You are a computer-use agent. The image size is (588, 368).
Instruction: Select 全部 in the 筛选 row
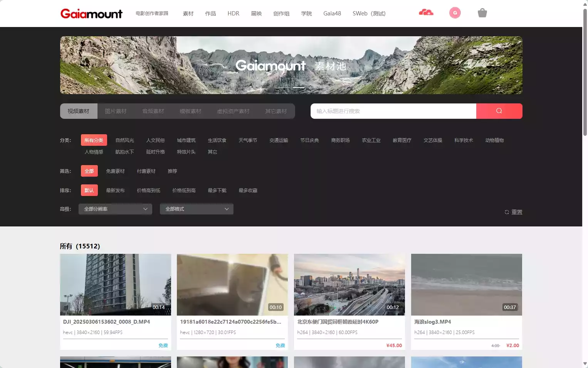(x=89, y=171)
